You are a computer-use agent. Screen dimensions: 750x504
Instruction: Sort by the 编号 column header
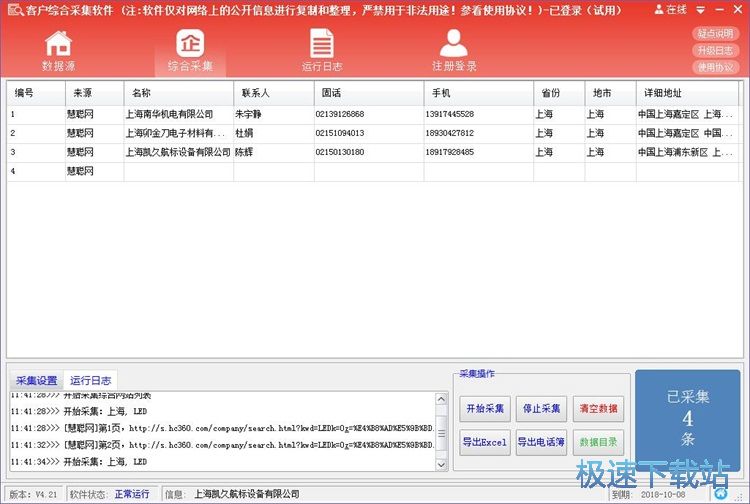[36, 93]
